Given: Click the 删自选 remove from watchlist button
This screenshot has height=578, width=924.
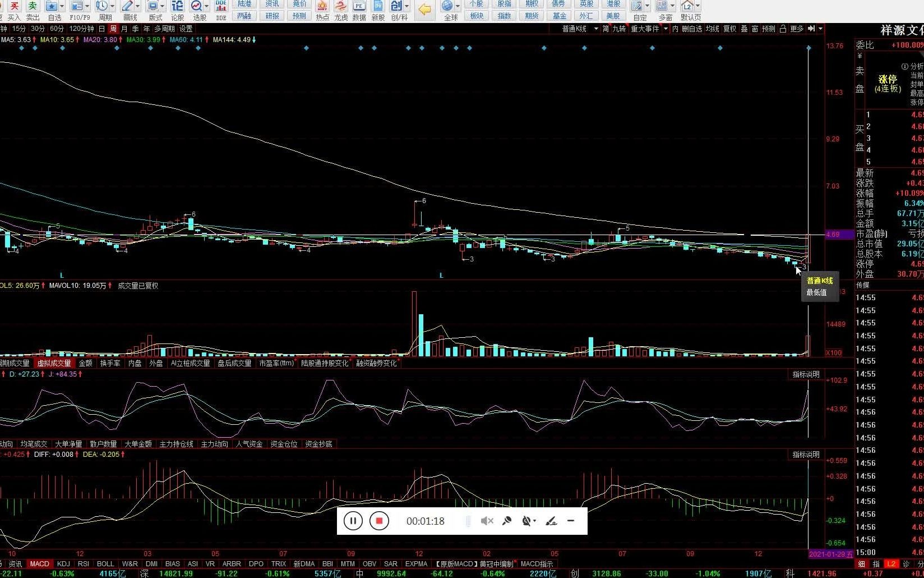Looking at the screenshot, I should 692,29.
